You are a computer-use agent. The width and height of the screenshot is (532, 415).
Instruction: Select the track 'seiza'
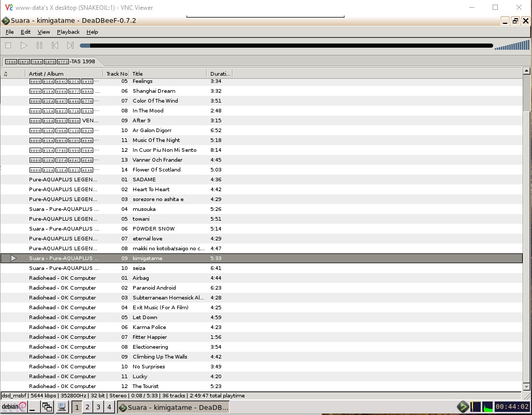click(x=261, y=268)
